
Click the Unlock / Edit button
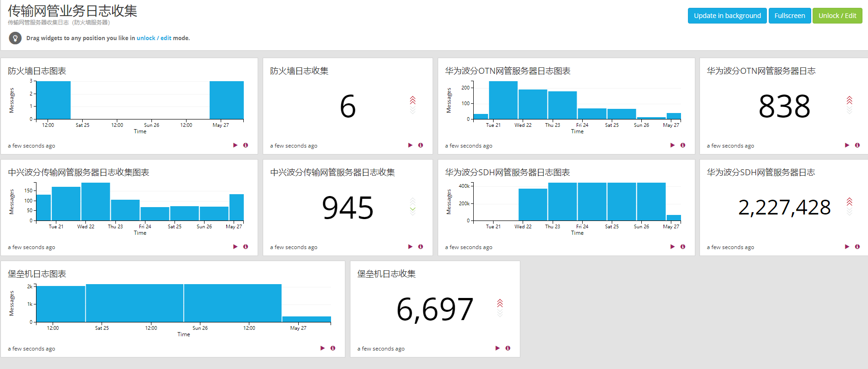[x=837, y=16]
